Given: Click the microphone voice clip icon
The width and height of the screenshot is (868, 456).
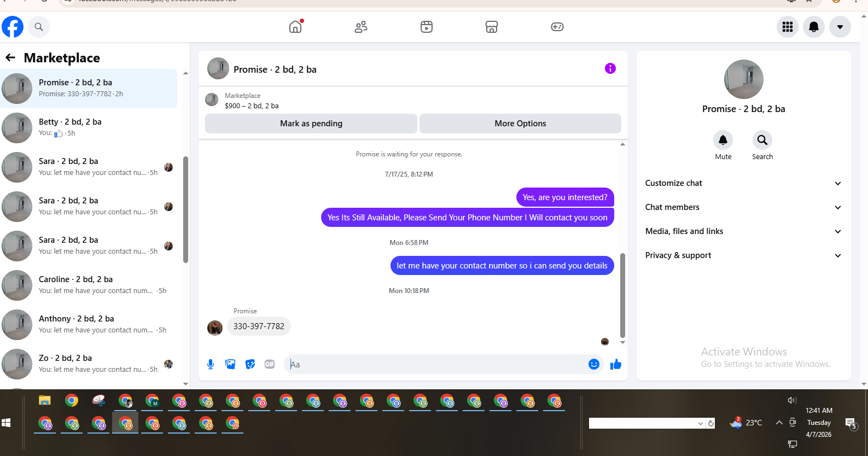Looking at the screenshot, I should [211, 364].
